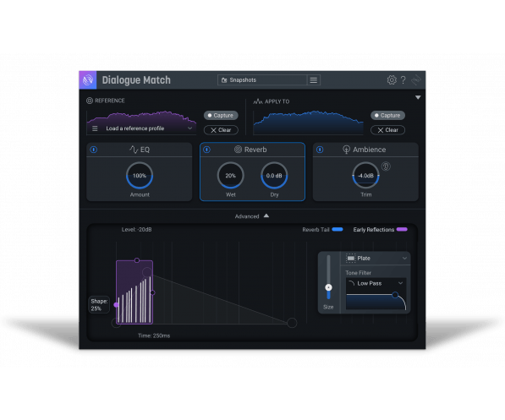Click the purple Shape handle on left edge
Viewport: 505px width, 420px height.
(x=116, y=304)
